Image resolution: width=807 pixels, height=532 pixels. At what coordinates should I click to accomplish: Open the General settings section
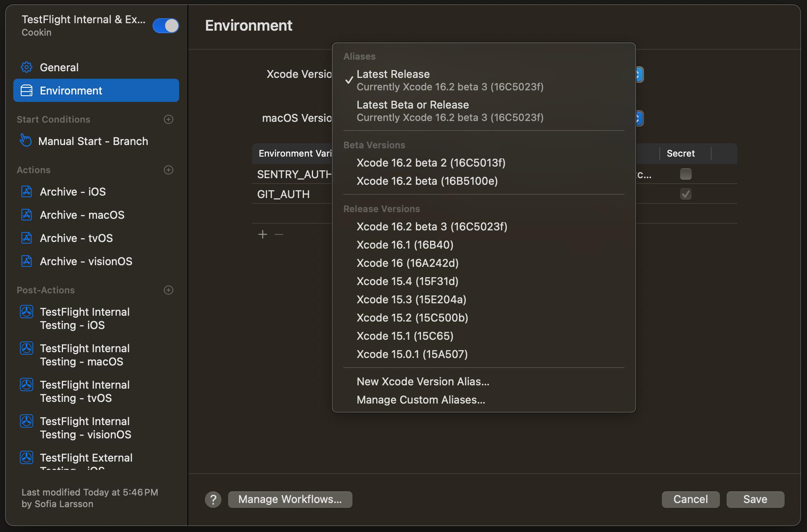point(96,67)
